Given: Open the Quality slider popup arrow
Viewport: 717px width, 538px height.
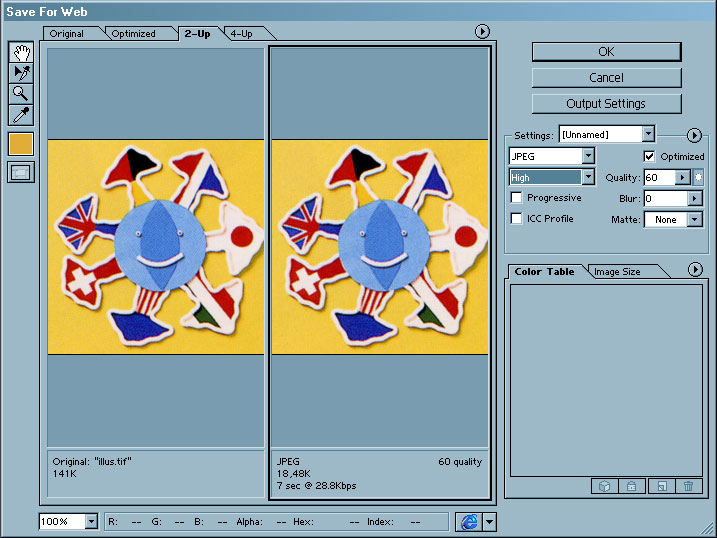Looking at the screenshot, I should (x=682, y=177).
